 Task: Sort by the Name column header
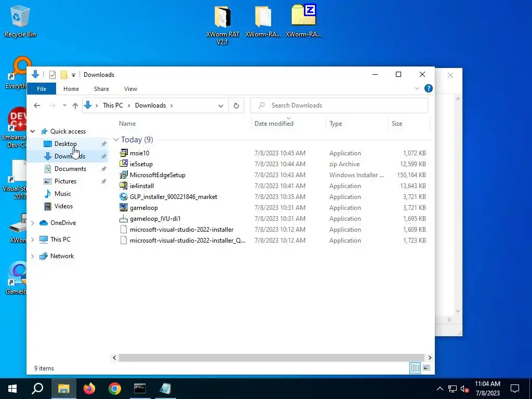click(127, 124)
